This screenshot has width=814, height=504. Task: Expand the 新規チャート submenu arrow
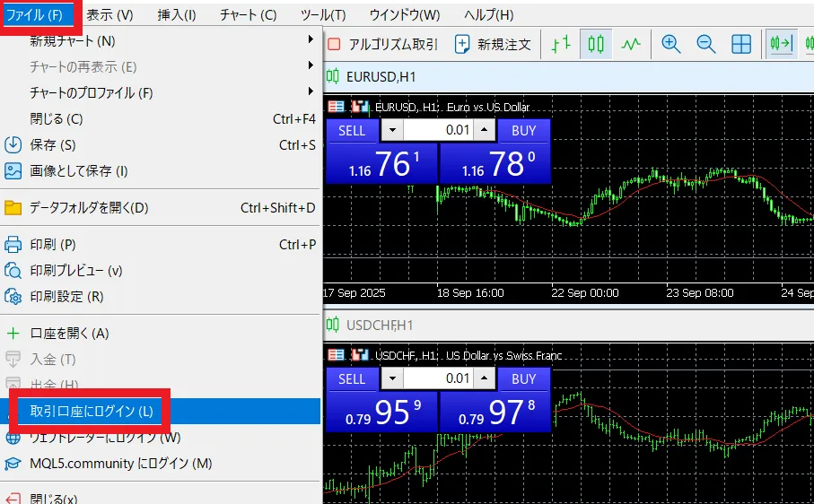(x=311, y=39)
